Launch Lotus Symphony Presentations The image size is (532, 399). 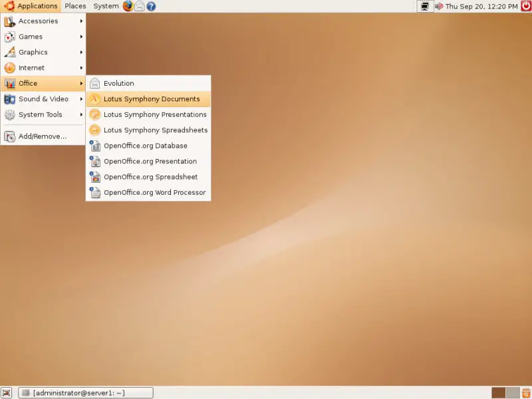148,114
